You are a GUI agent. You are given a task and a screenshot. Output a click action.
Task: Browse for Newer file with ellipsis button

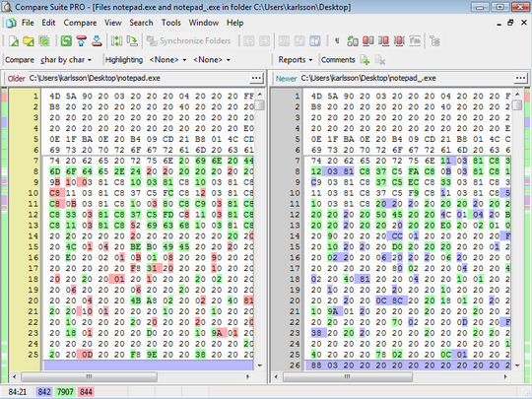coord(520,79)
